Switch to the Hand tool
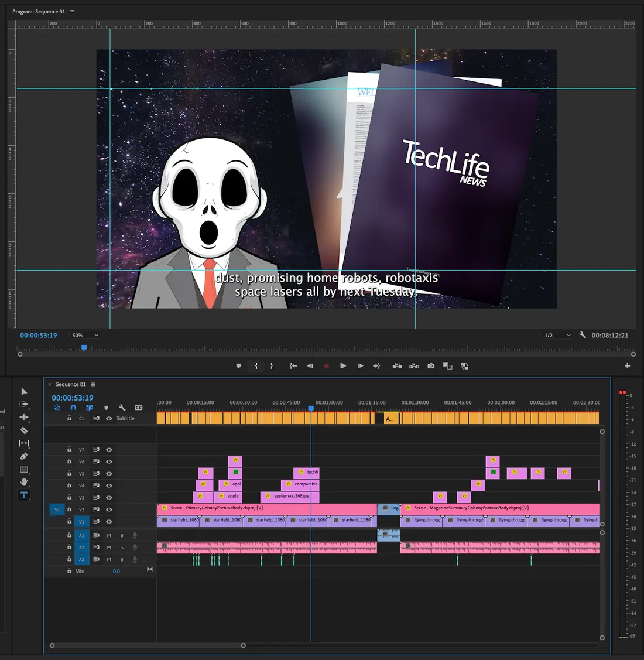 (24, 482)
